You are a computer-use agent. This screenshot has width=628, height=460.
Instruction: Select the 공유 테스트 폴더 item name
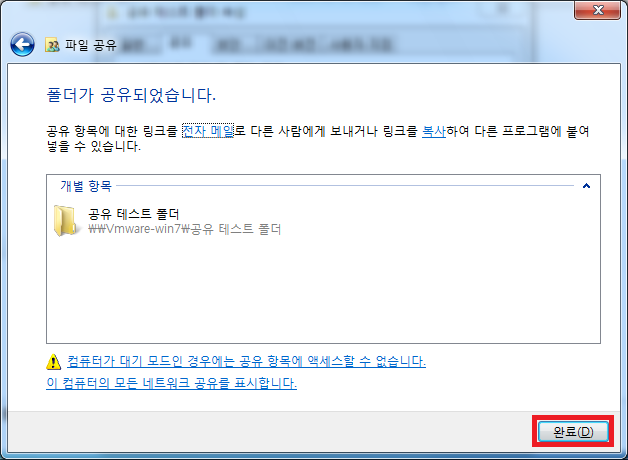pos(133,214)
